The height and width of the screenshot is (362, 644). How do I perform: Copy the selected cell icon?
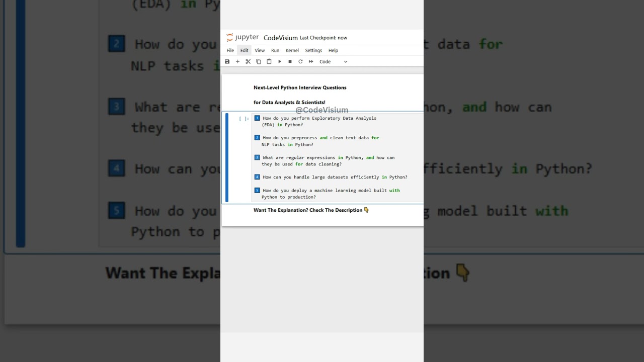tap(259, 61)
